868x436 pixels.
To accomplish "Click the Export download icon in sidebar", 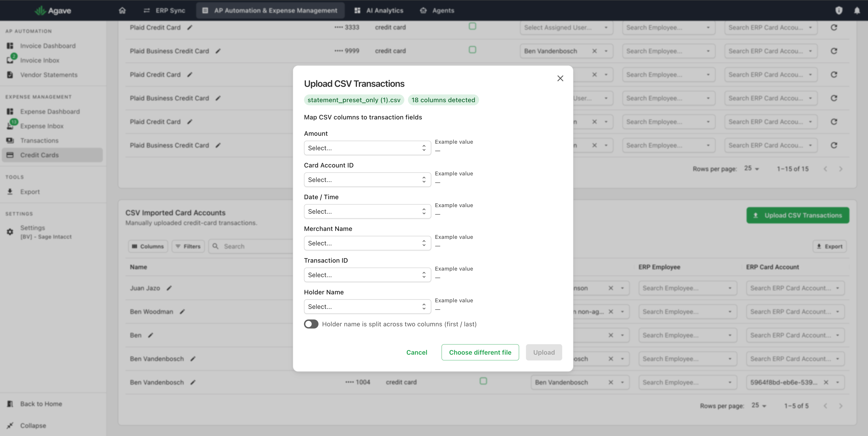I will pyautogui.click(x=10, y=191).
